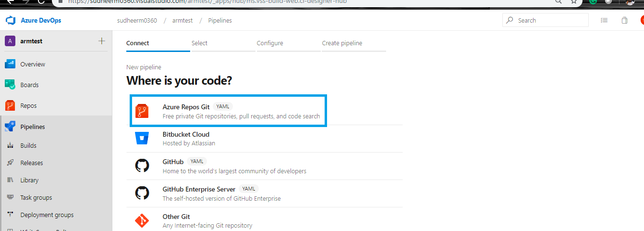Open the marketplace shopping bag icon
644x231 pixels.
click(x=624, y=21)
